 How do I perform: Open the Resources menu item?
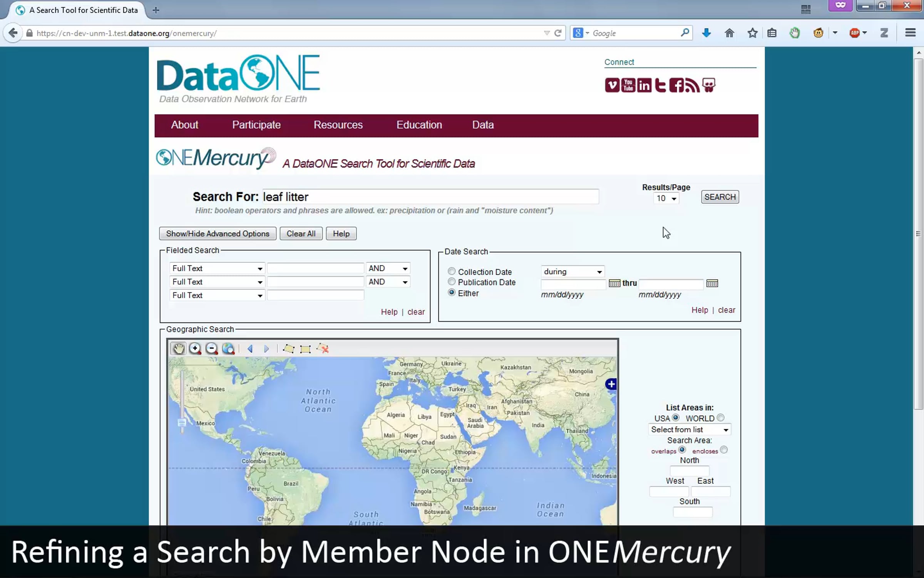338,125
